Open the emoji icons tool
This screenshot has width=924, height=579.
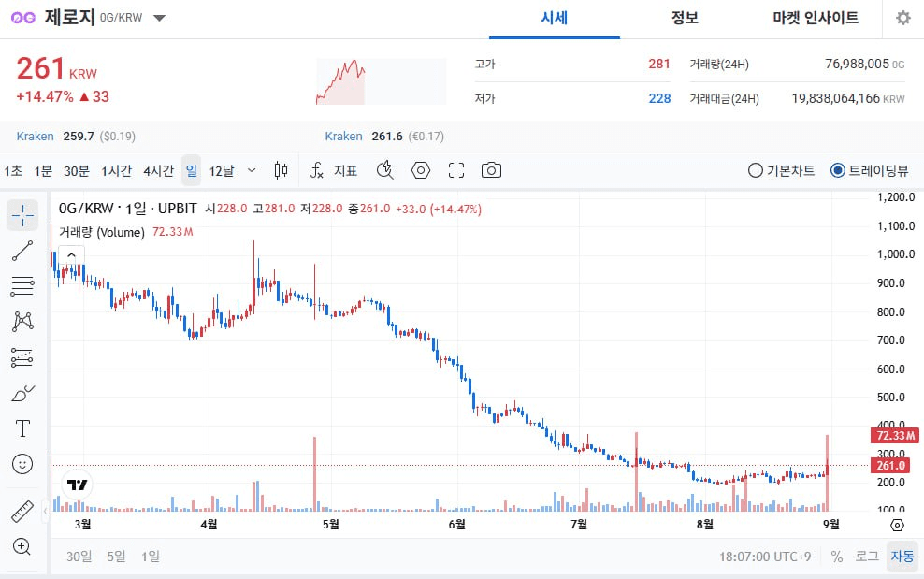coord(22,464)
